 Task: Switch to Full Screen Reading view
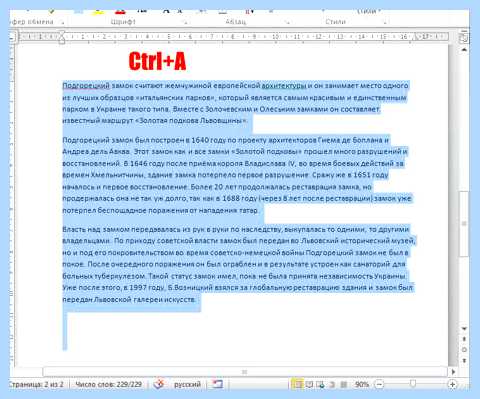(309, 384)
